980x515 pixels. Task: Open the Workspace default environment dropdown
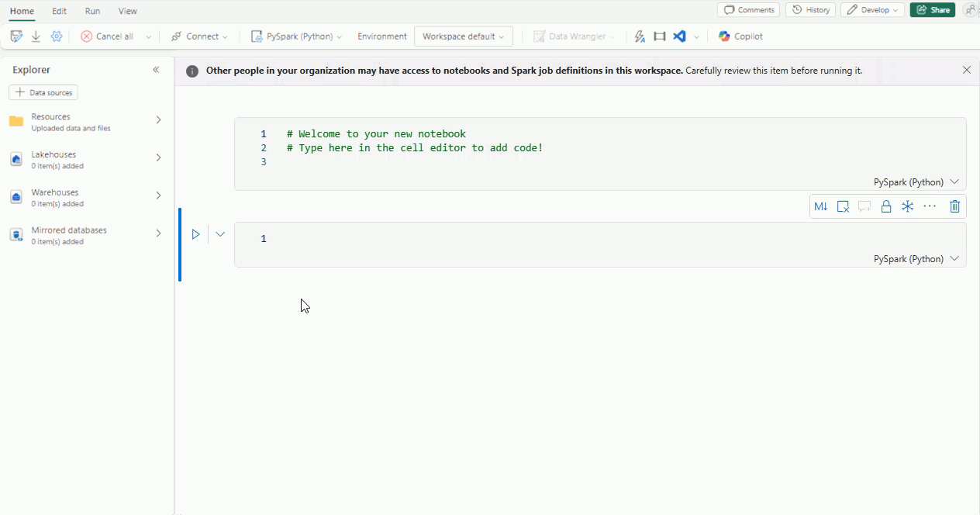pos(463,36)
